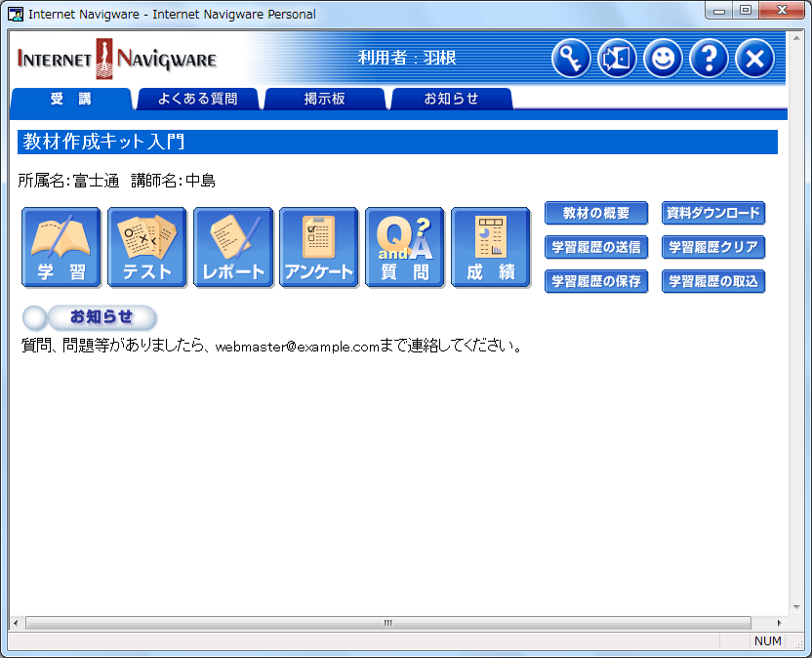Maximize the Internet Navigware window
Image resolution: width=812 pixels, height=658 pixels.
click(746, 11)
